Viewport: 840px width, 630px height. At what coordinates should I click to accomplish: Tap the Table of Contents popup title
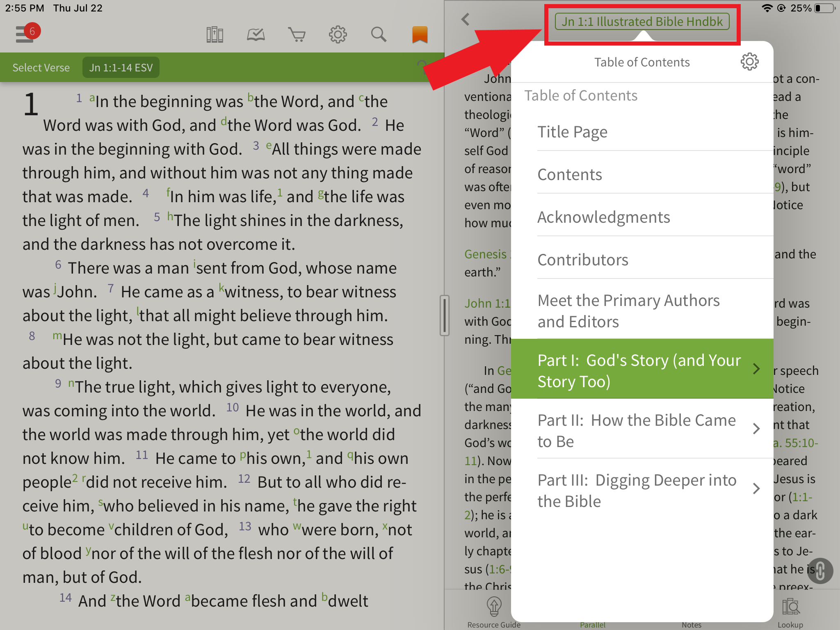pos(642,62)
